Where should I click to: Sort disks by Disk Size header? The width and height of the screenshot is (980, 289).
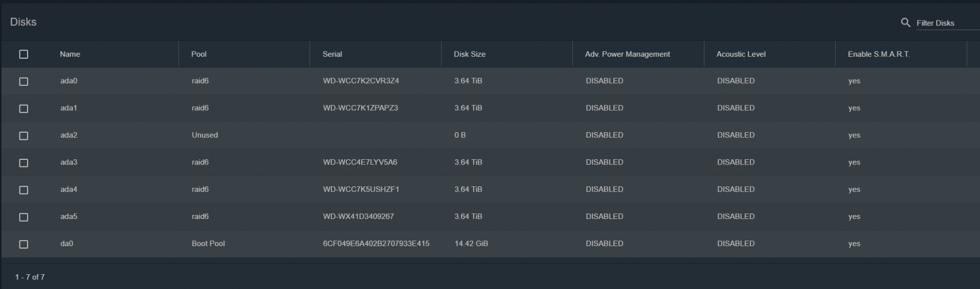pyautogui.click(x=470, y=54)
